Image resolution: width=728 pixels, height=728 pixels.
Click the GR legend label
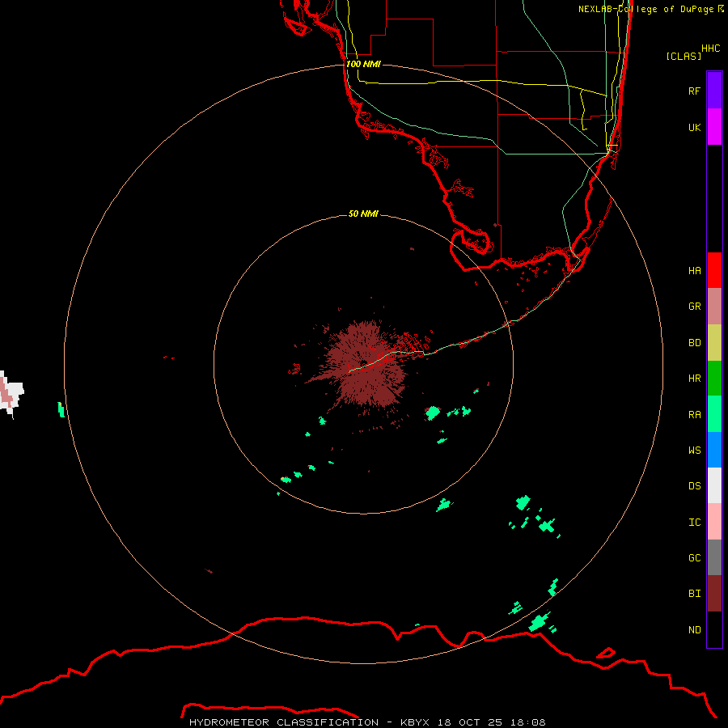point(694,307)
